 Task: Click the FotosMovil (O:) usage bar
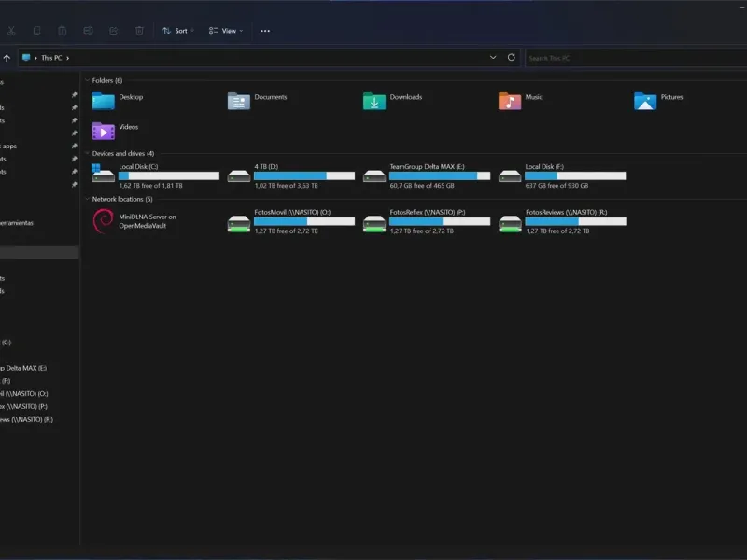point(304,221)
